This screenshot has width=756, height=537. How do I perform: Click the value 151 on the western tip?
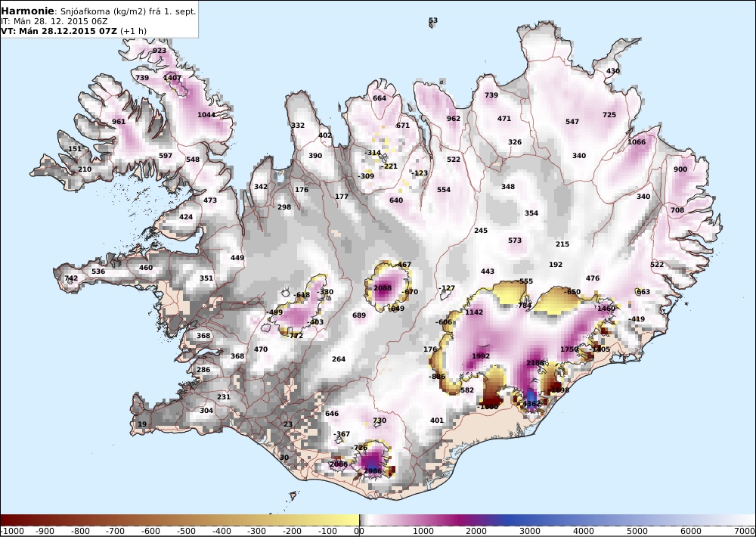click(x=75, y=148)
